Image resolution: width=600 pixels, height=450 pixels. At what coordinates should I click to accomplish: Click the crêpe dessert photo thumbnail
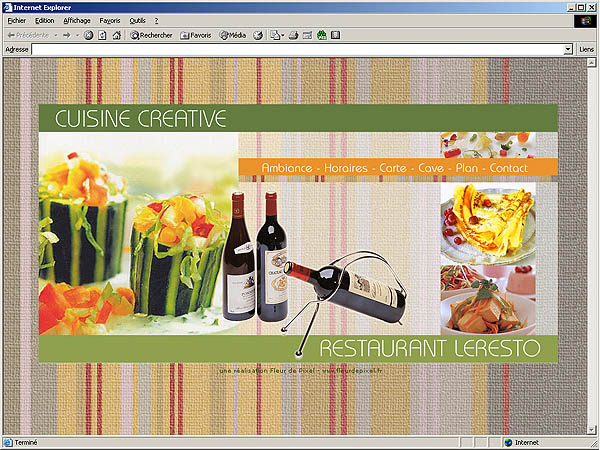point(488,223)
